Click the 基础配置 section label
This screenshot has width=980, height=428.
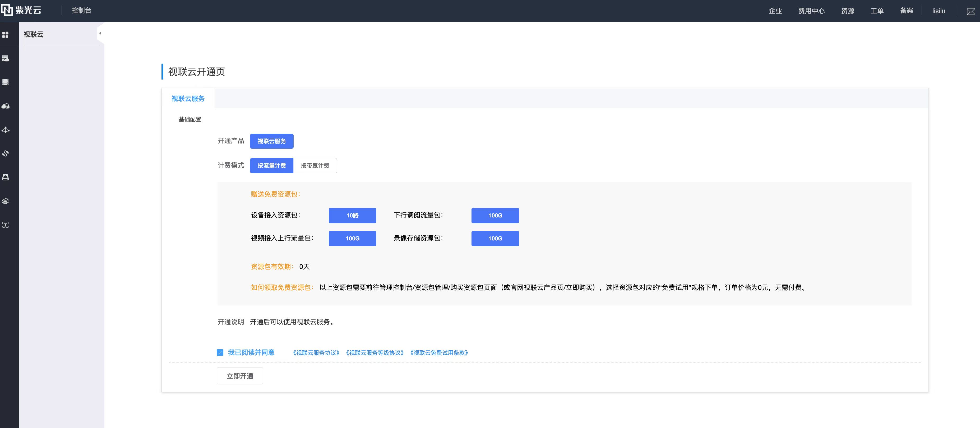pos(190,119)
